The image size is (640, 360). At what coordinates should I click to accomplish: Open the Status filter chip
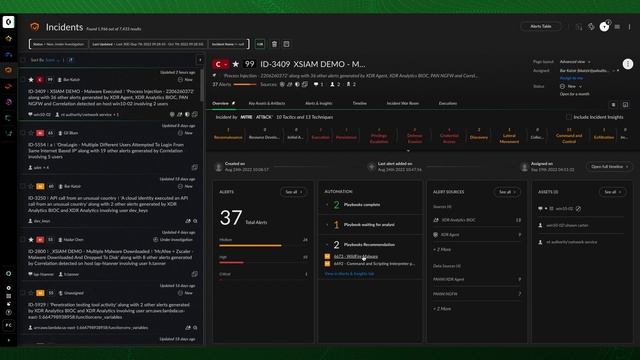pyautogui.click(x=59, y=44)
